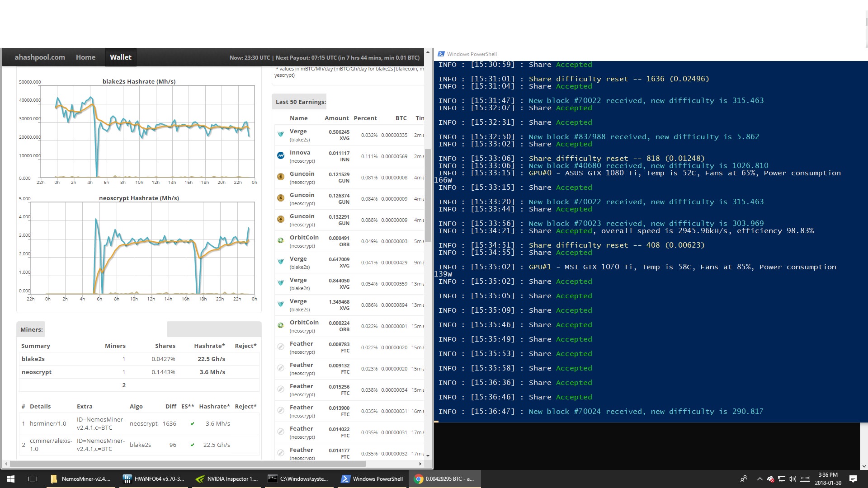The height and width of the screenshot is (488, 868).
Task: Click the Last 50 Earnings heading
Action: (301, 102)
